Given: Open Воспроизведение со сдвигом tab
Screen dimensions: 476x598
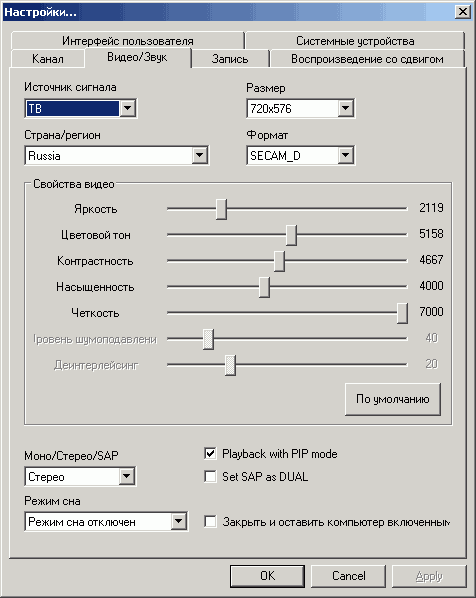Looking at the screenshot, I should point(367,59).
